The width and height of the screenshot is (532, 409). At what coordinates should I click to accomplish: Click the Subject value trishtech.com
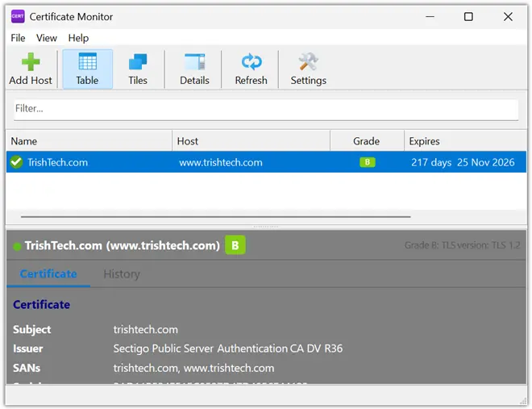[x=146, y=330]
